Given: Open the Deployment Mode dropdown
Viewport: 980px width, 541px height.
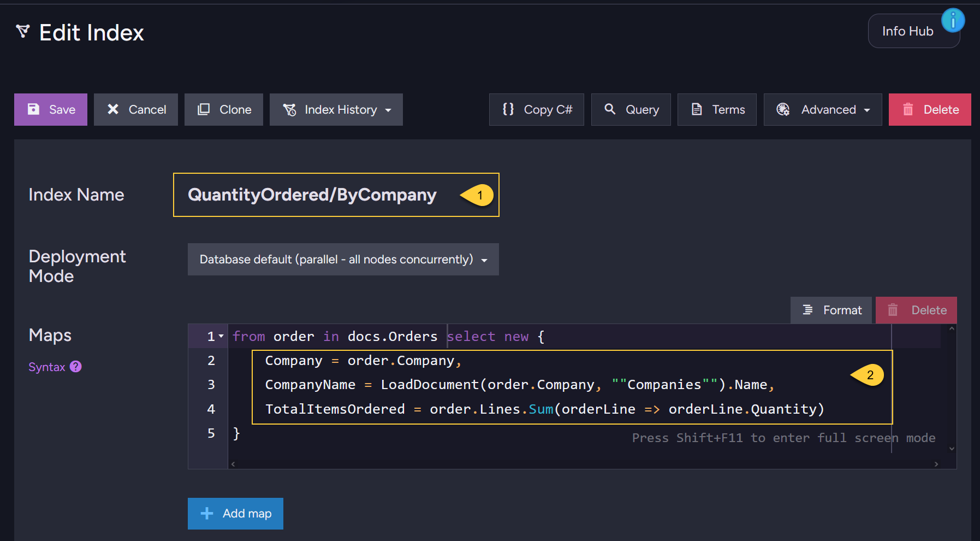Looking at the screenshot, I should coord(343,259).
